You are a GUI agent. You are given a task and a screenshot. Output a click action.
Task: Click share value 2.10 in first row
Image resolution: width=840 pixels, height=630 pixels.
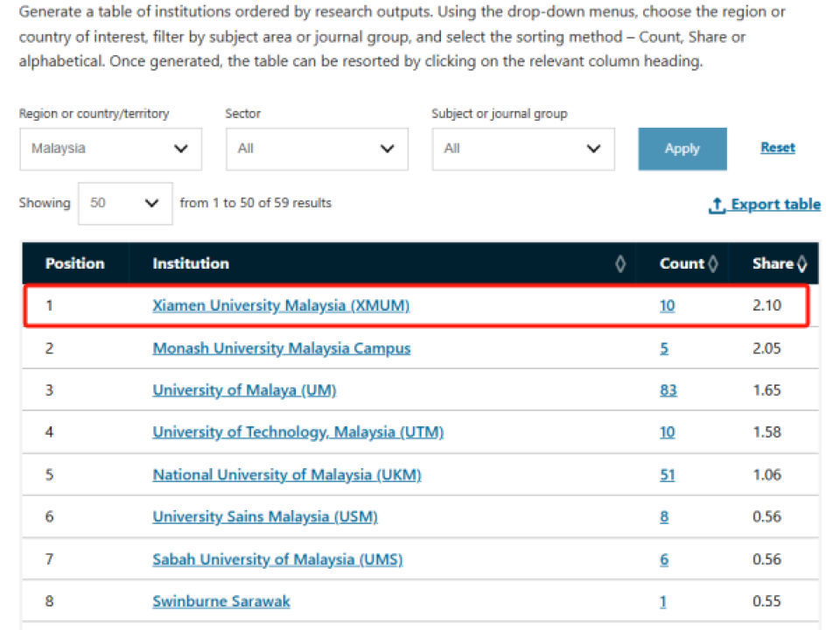tap(766, 305)
